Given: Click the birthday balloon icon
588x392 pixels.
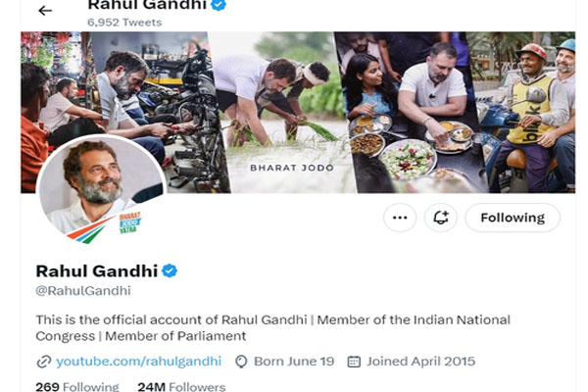Looking at the screenshot, I should (x=241, y=362).
